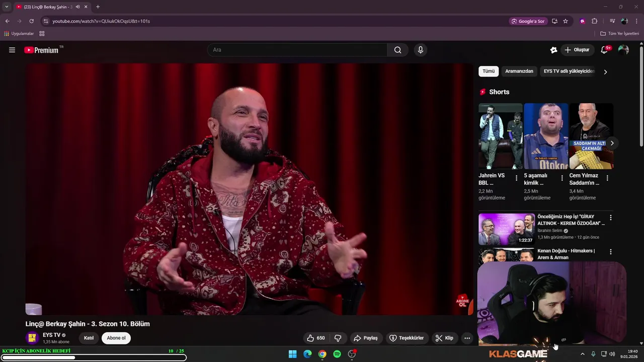Viewport: 644px width, 362px height.
Task: Open more actions three-dot menu under video
Action: point(467,338)
